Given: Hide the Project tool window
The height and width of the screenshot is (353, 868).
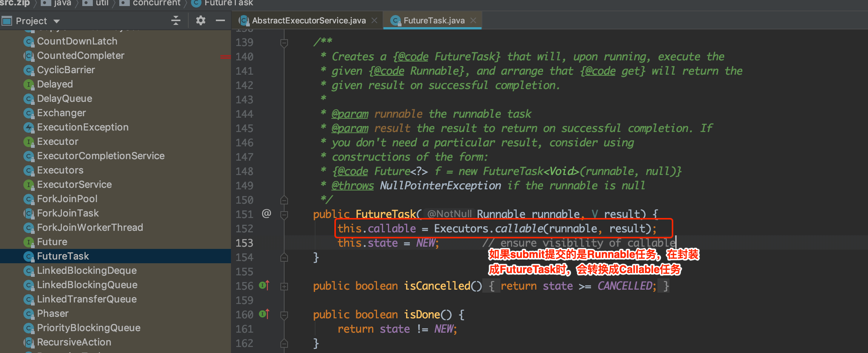Looking at the screenshot, I should tap(220, 20).
